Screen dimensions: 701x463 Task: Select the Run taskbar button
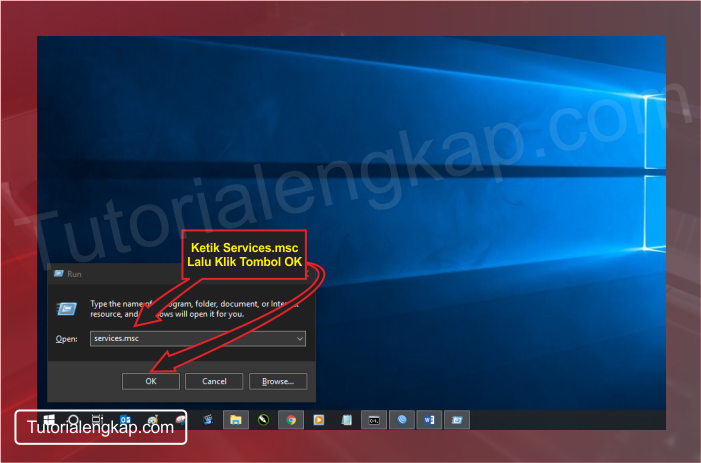coord(457,420)
